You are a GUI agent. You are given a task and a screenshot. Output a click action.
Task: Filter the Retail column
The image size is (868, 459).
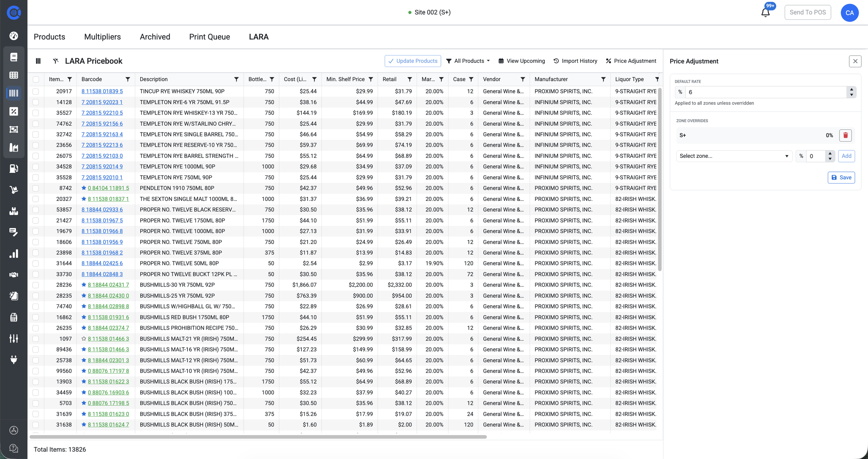click(x=410, y=79)
